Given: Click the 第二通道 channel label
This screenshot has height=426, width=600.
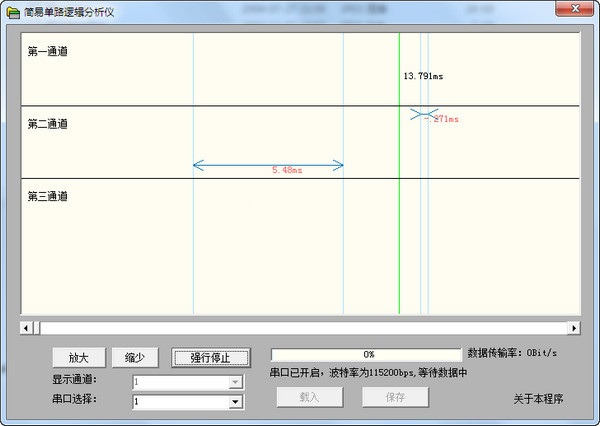Looking at the screenshot, I should tap(47, 124).
